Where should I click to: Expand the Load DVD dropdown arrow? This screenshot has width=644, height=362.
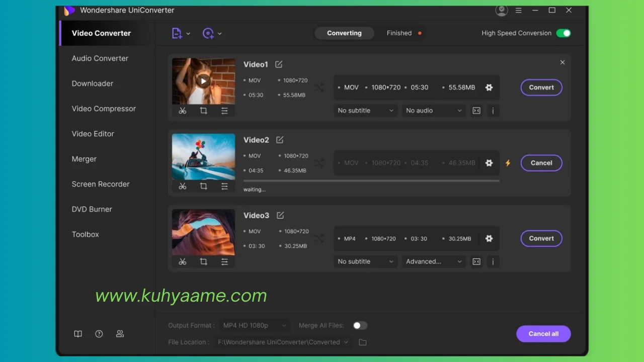pos(220,34)
